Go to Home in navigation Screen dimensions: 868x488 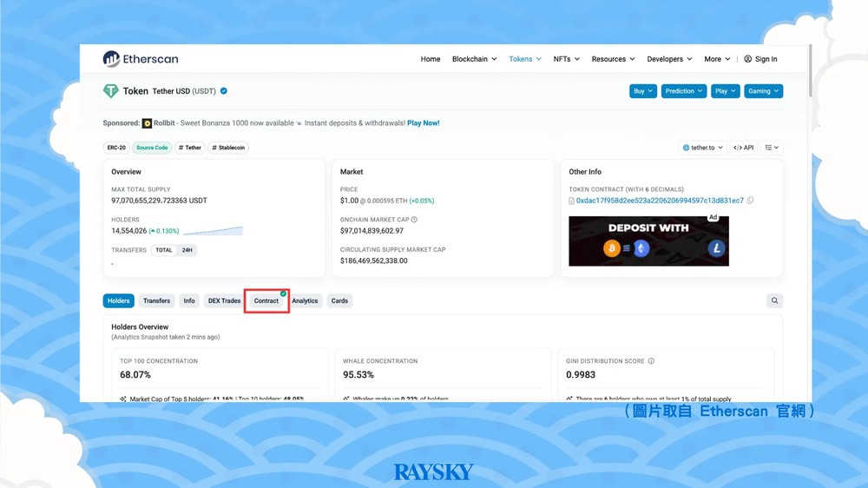tap(431, 59)
